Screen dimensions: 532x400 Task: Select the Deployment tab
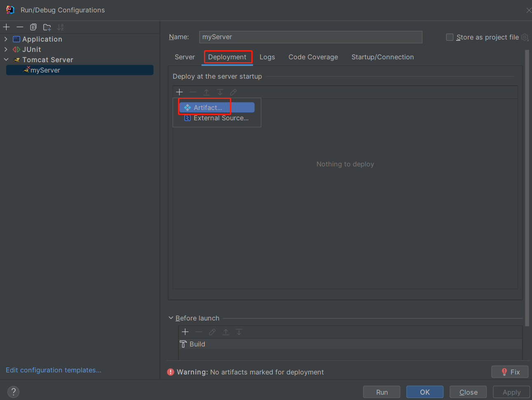227,57
